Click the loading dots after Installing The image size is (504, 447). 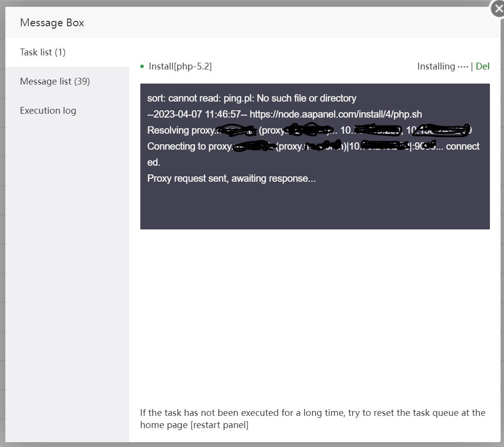[x=463, y=67]
